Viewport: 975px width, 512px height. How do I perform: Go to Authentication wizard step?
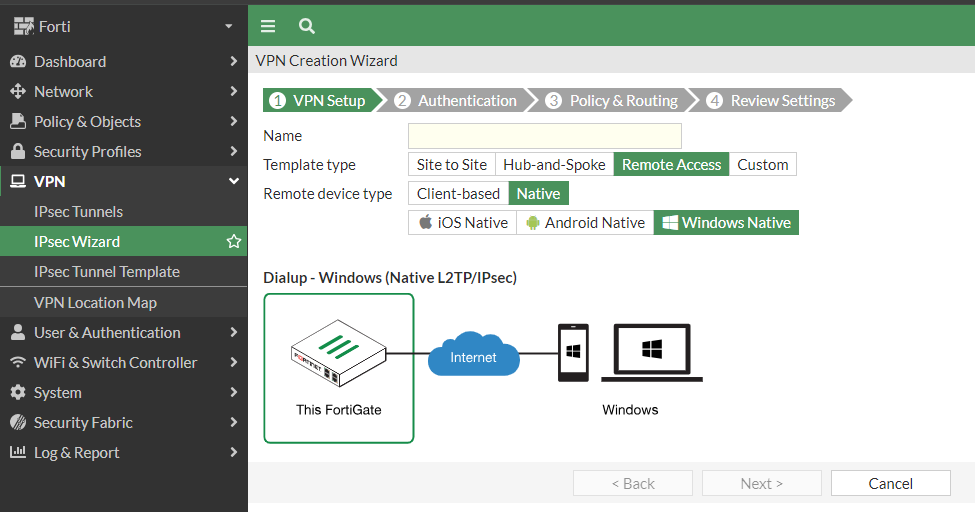tap(457, 100)
